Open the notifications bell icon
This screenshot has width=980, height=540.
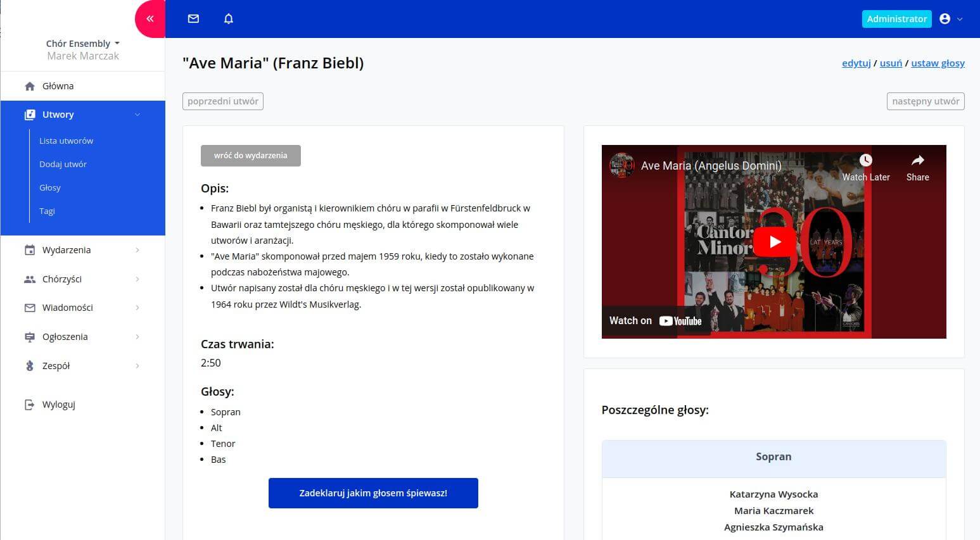click(x=229, y=19)
